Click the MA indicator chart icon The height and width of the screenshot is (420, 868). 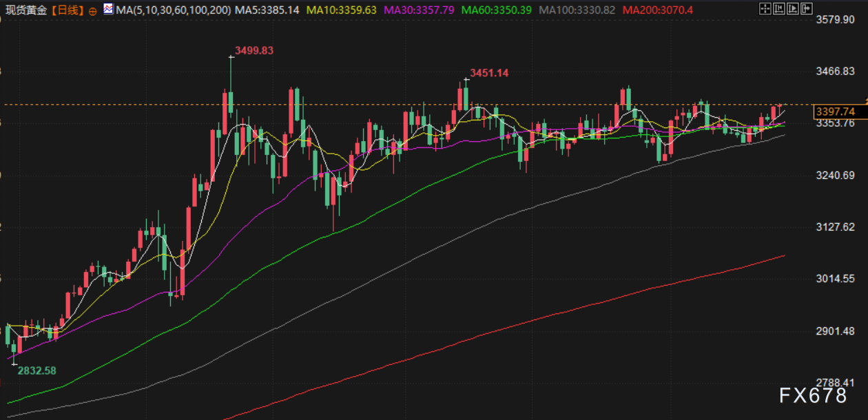click(x=109, y=10)
